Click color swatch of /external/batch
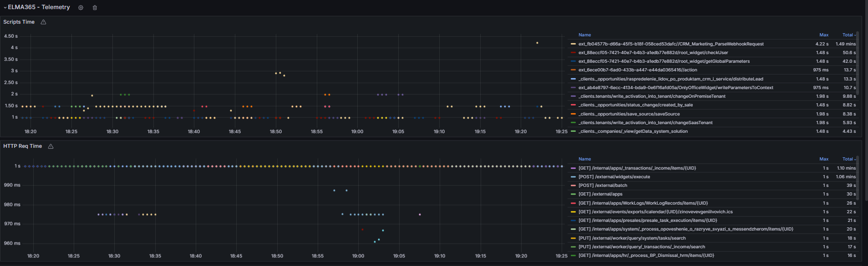This screenshot has height=266, width=868. pyautogui.click(x=573, y=186)
